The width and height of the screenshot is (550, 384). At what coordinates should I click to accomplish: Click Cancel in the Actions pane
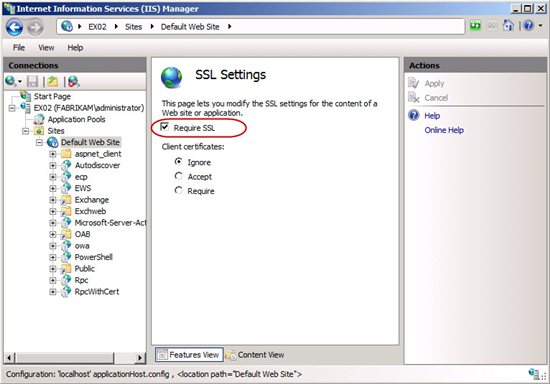coord(436,97)
